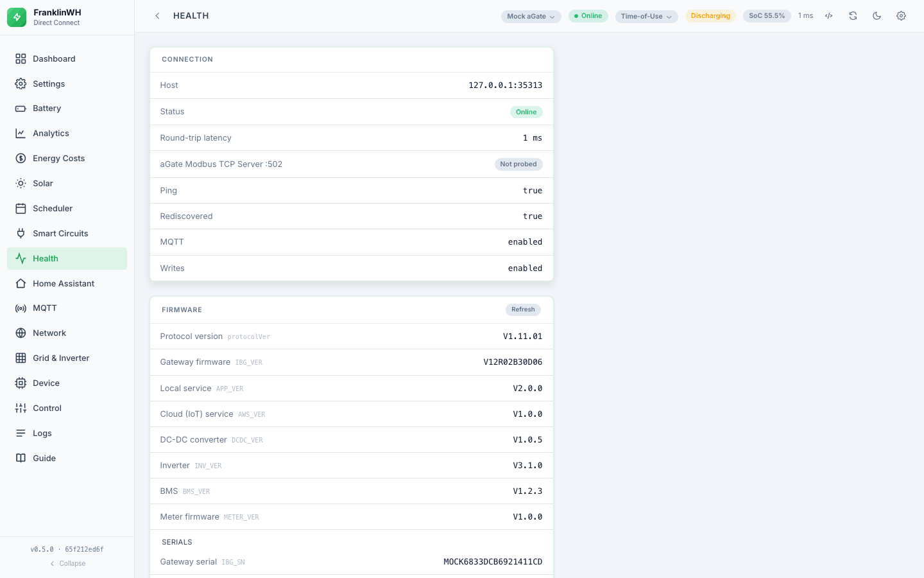This screenshot has height=578, width=924.
Task: Open the gear icon in top bar
Action: click(x=901, y=16)
